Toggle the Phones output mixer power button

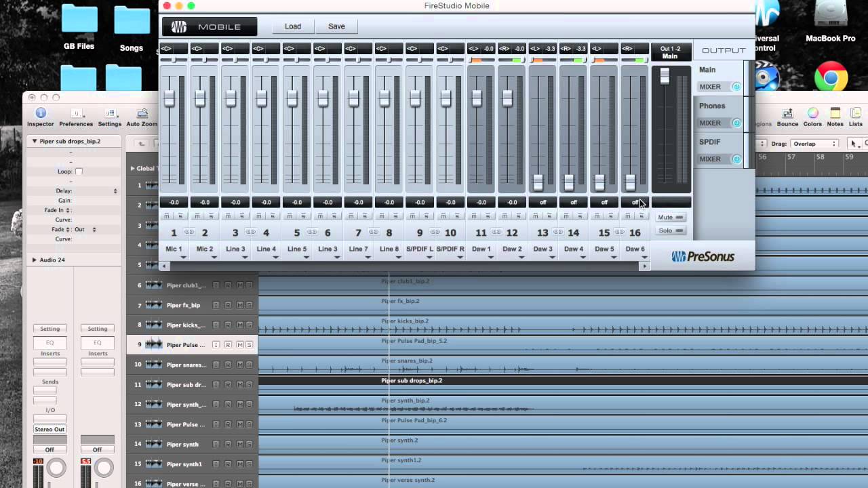(736, 123)
